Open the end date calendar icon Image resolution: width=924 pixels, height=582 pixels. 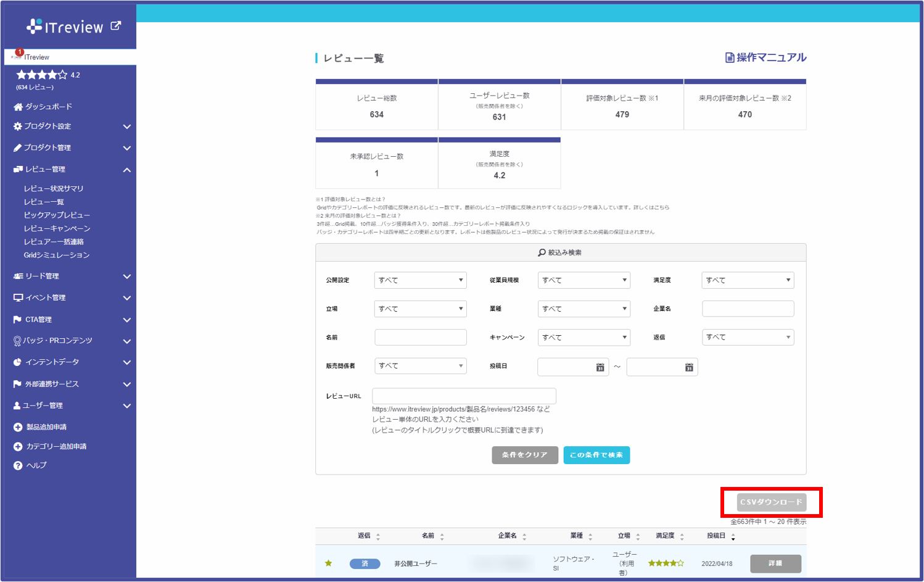pos(689,367)
